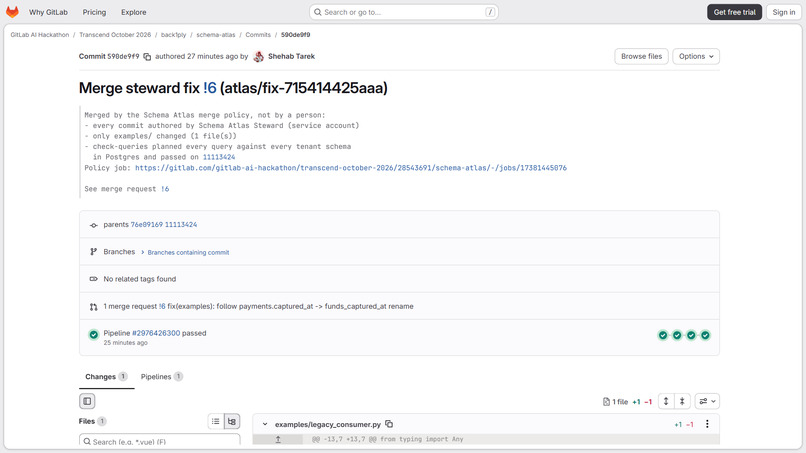Image resolution: width=806 pixels, height=453 pixels.
Task: Collapse all diff files button
Action: [682, 402]
